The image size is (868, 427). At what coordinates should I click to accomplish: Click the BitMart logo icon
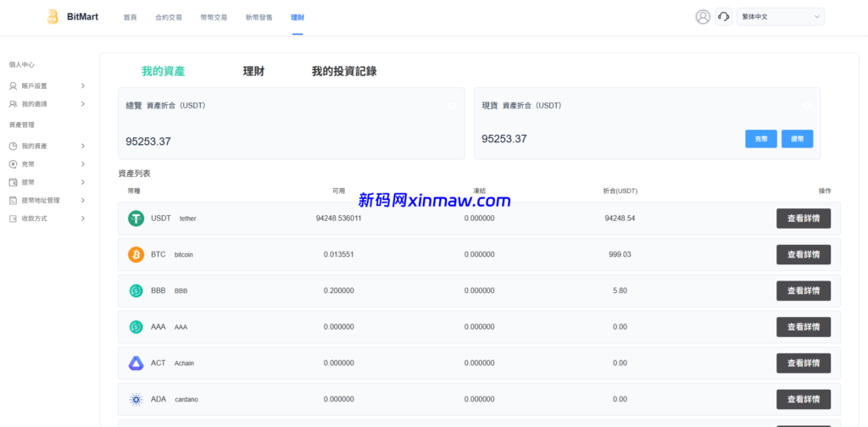pos(53,17)
